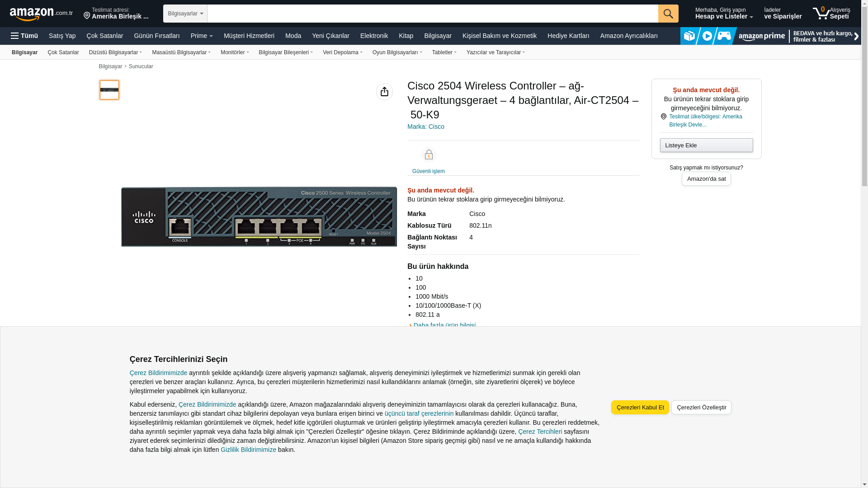Expand the Hesap ve Listeler dropdown
The height and width of the screenshot is (488, 868).
pyautogui.click(x=724, y=14)
